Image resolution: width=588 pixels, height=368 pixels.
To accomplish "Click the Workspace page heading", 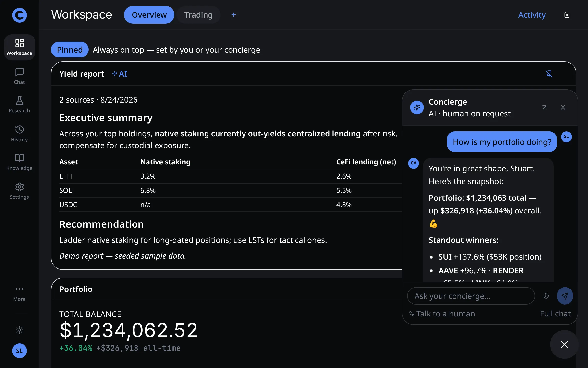I will click(82, 15).
